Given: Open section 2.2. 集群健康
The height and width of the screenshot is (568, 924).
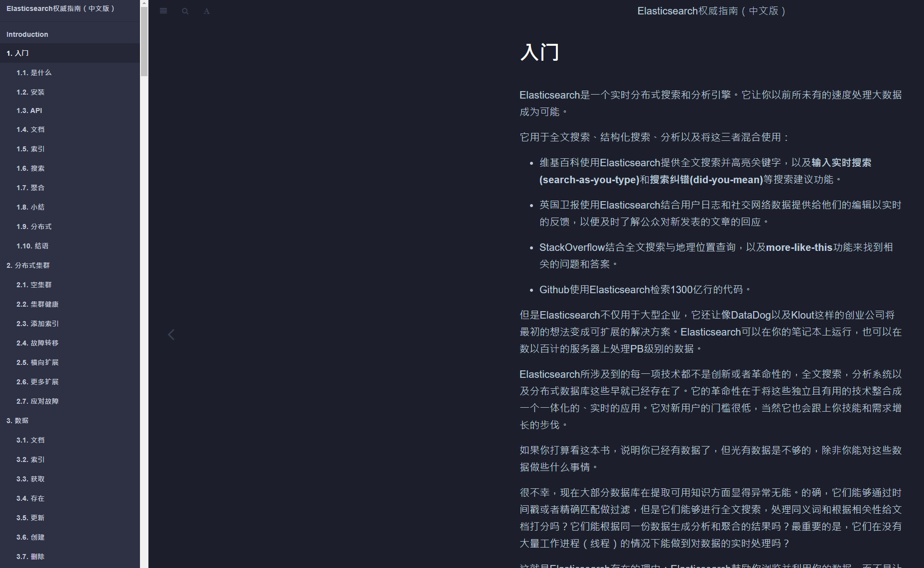Looking at the screenshot, I should (70, 304).
